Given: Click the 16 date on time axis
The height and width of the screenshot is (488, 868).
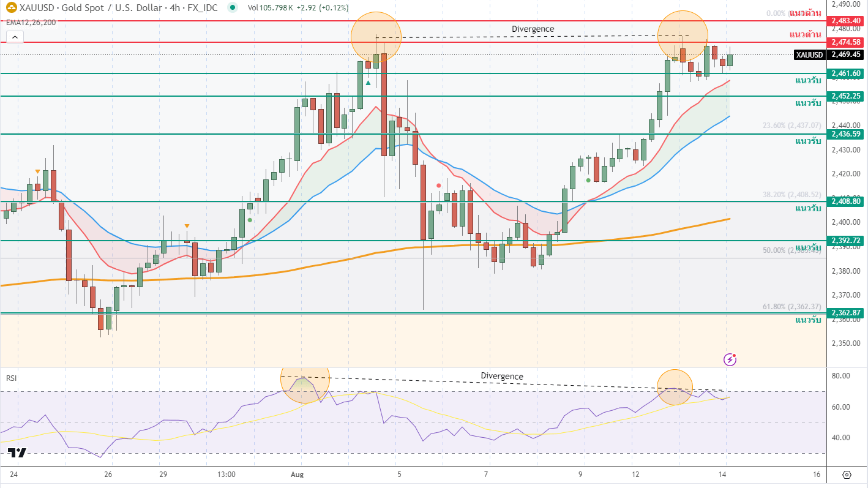Looking at the screenshot, I should coord(817,475).
